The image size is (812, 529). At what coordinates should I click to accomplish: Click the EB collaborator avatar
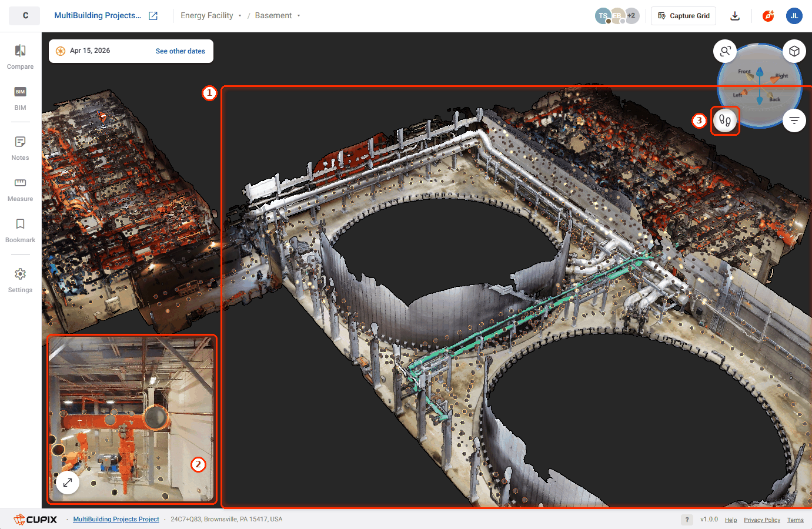[617, 16]
